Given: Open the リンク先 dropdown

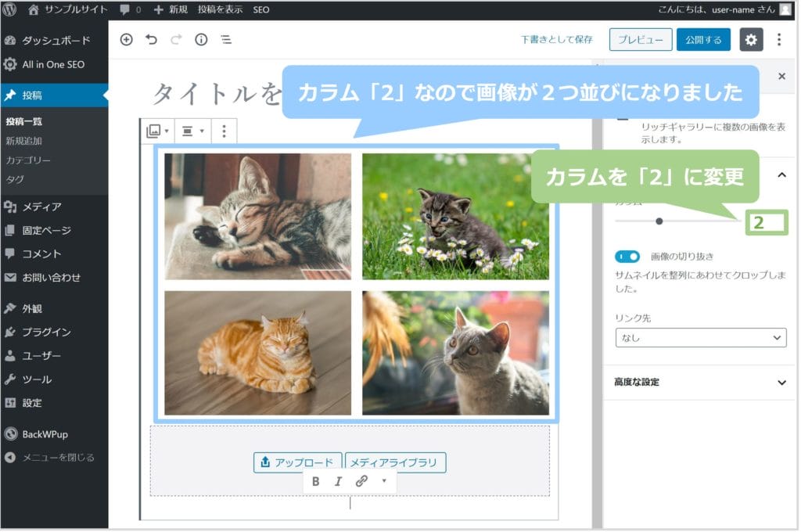Looking at the screenshot, I should [701, 337].
